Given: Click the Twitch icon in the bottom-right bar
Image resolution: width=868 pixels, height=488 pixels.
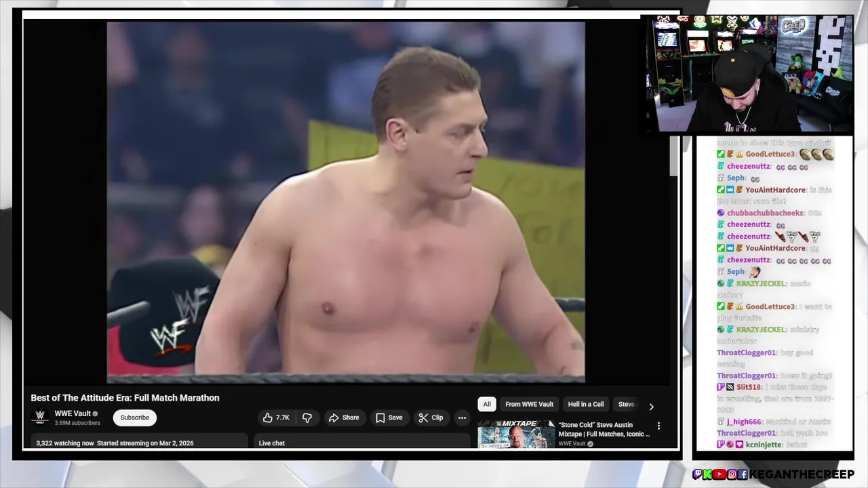Looking at the screenshot, I should coord(697,474).
